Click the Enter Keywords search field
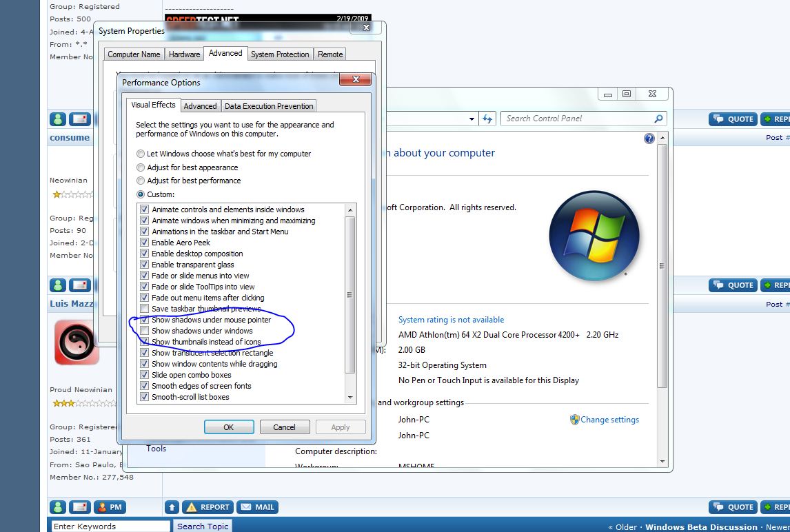The height and width of the screenshot is (532, 790). coord(111,526)
